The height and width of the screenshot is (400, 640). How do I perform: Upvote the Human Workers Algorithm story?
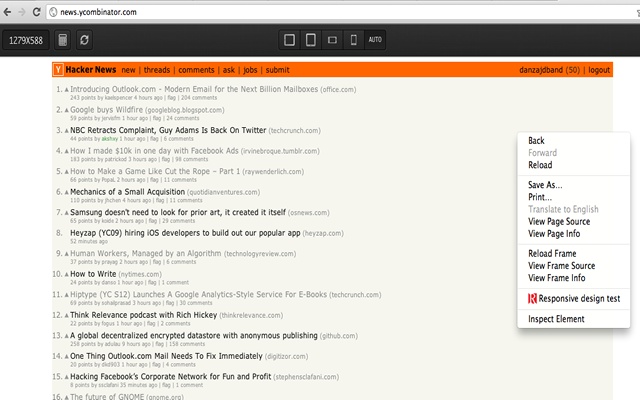[67, 254]
